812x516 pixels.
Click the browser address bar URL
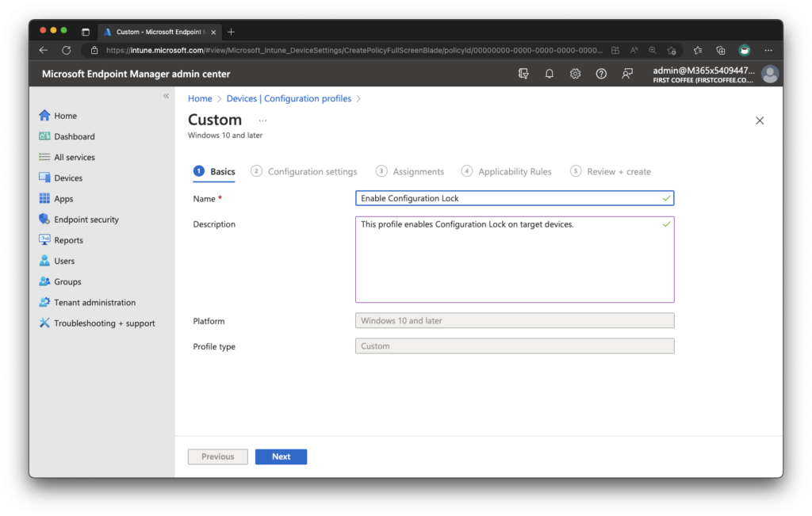pos(354,50)
